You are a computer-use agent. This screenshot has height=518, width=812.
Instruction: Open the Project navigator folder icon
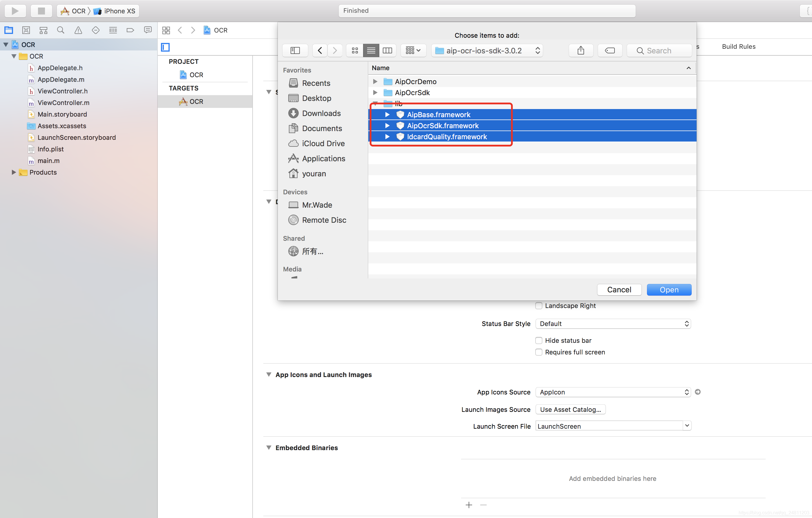pyautogui.click(x=9, y=30)
